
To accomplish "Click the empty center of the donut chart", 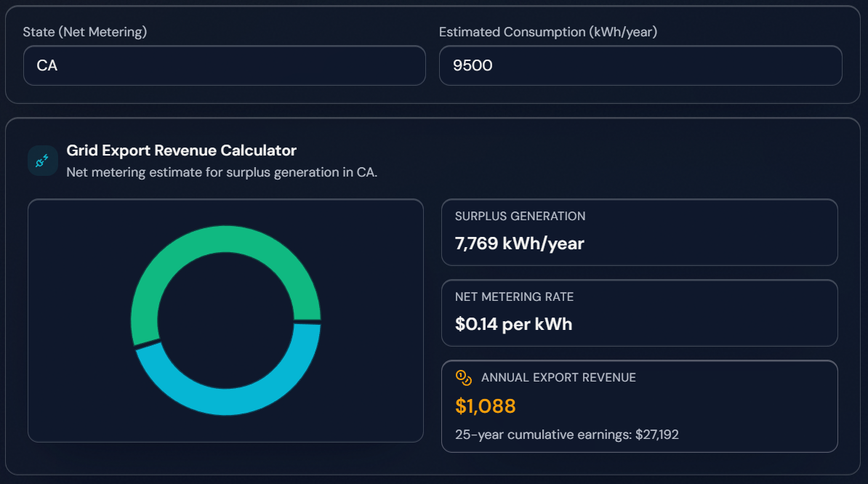I will point(225,320).
